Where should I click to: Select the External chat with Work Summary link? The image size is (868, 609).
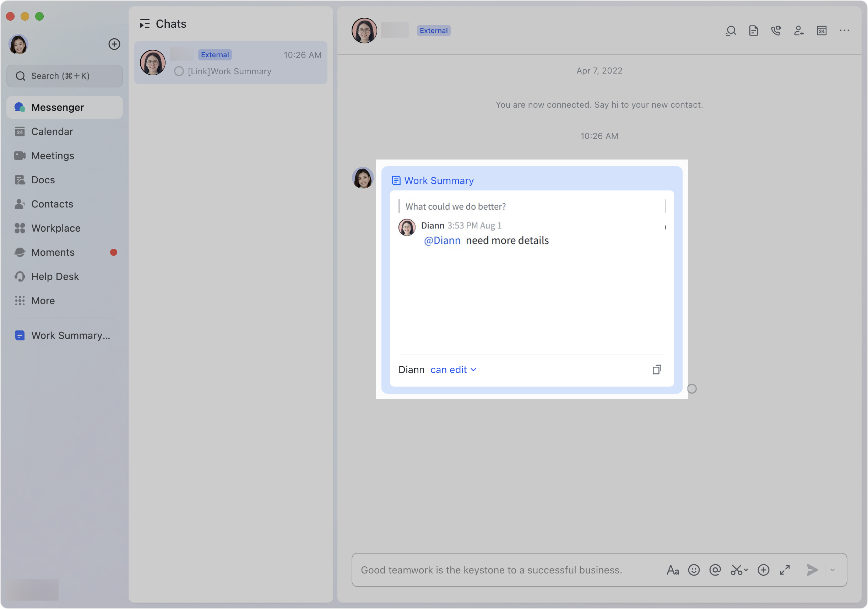click(230, 63)
